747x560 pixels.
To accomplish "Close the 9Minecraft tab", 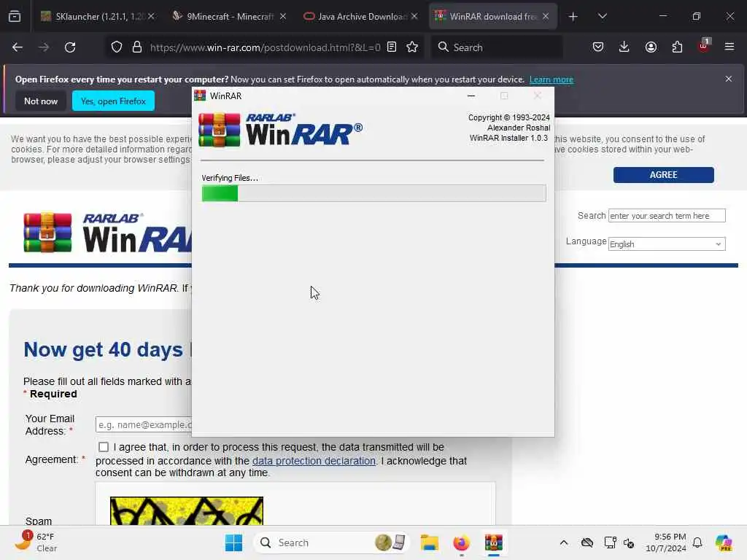I will [283, 17].
